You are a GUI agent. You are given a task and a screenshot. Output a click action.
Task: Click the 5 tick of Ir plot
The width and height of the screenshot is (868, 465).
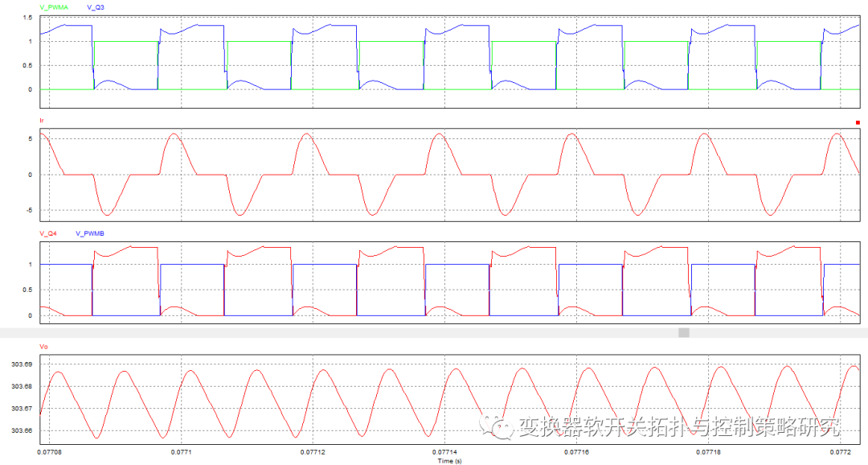pyautogui.click(x=31, y=139)
